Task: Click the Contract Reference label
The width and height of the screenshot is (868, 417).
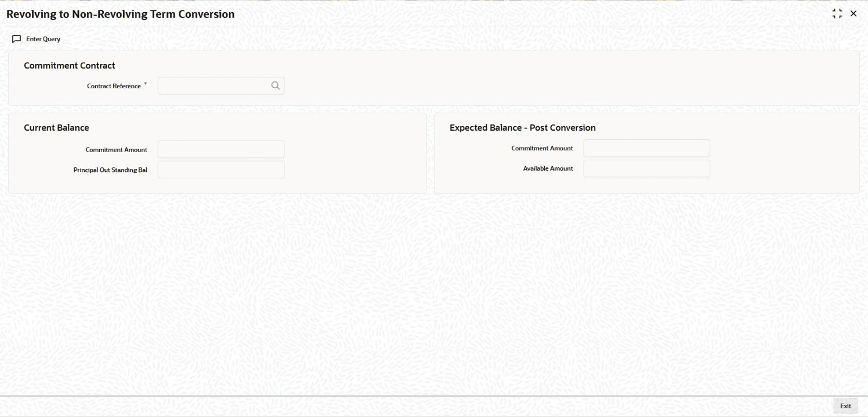Action: (114, 86)
